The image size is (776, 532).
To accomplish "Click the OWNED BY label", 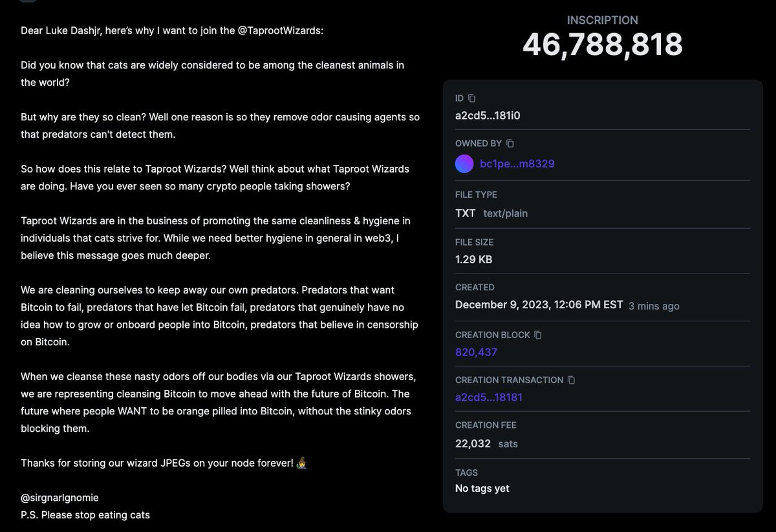I will point(479,144).
